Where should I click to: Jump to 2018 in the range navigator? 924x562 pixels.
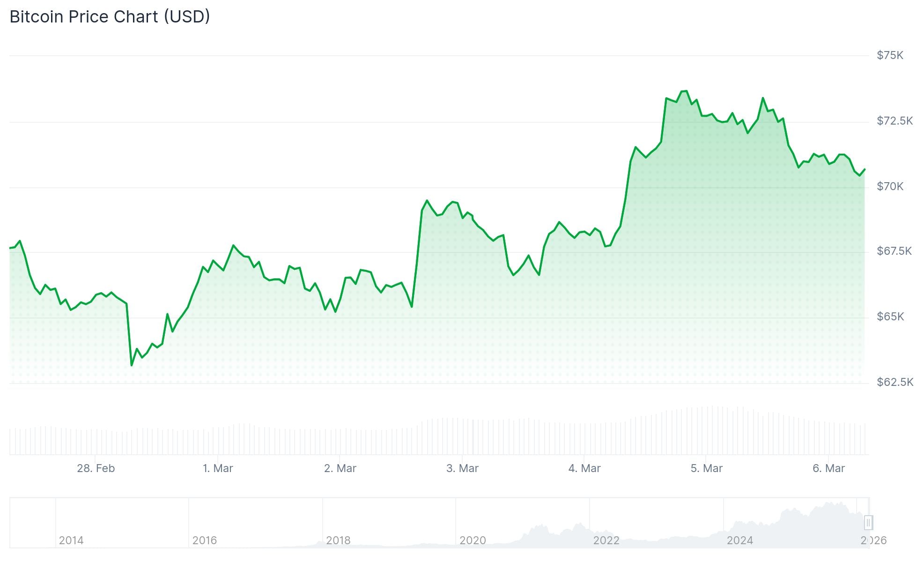[x=338, y=540]
